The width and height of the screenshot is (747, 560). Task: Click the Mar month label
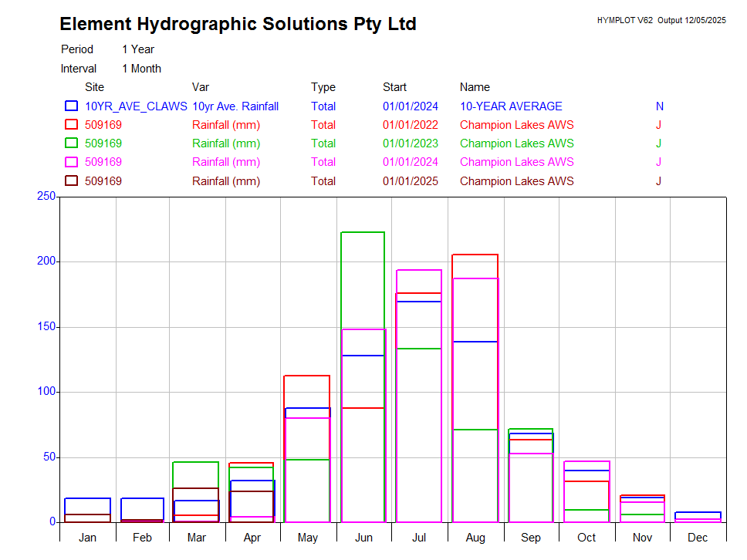coord(197,538)
